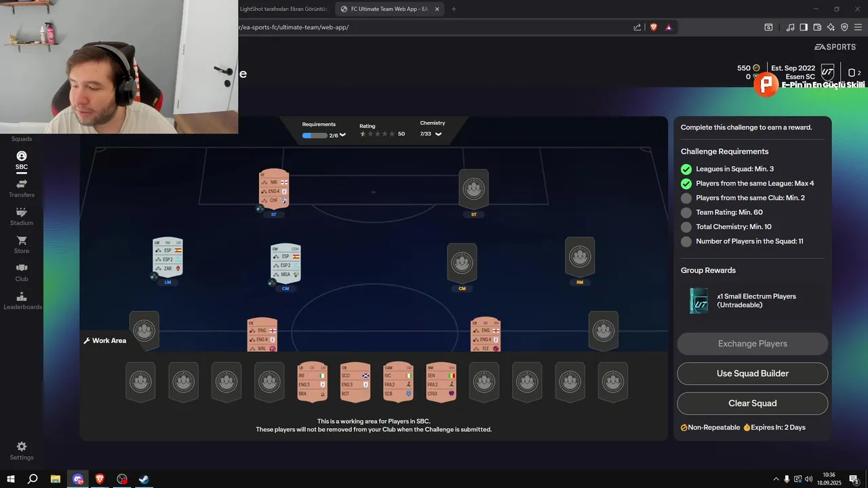The width and height of the screenshot is (868, 488).
Task: Open the Brave hamburger menu
Action: (x=859, y=27)
